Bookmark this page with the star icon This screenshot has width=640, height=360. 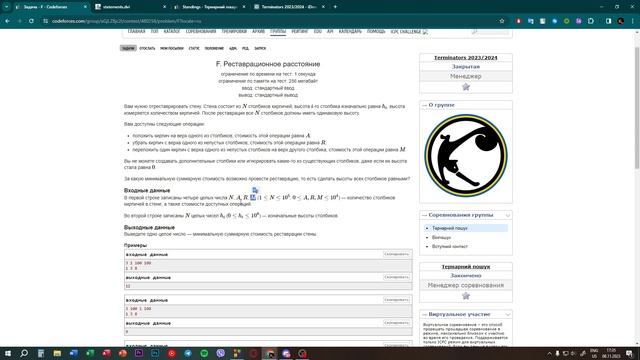[x=502, y=21]
